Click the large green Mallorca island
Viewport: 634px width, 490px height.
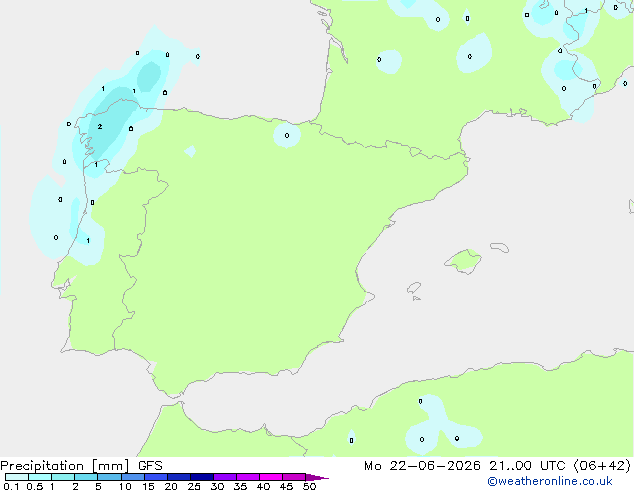point(464,262)
